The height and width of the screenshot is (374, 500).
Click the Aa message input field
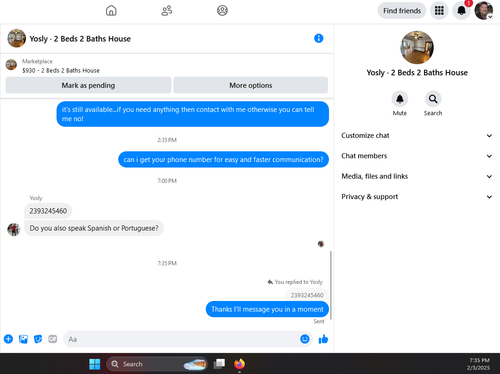pyautogui.click(x=182, y=339)
